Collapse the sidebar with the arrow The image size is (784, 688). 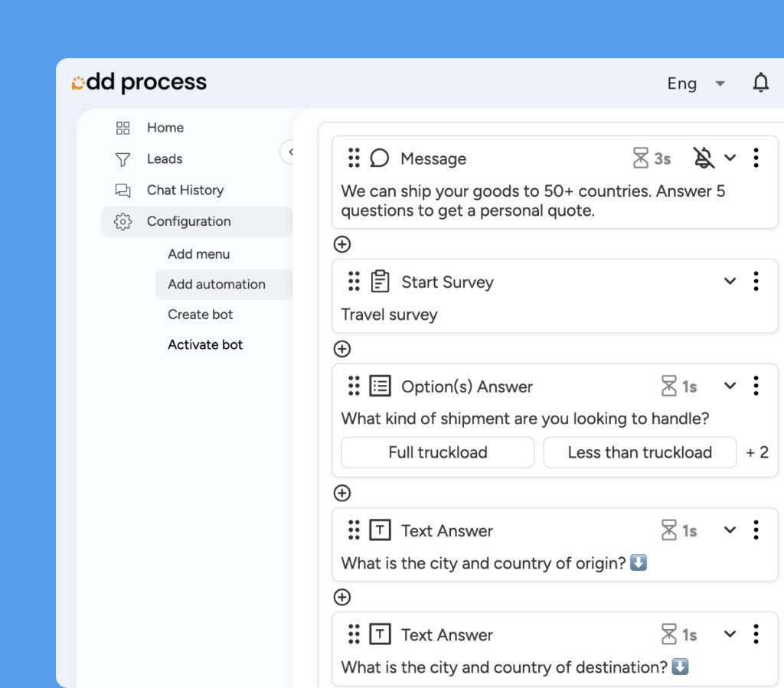[x=290, y=152]
